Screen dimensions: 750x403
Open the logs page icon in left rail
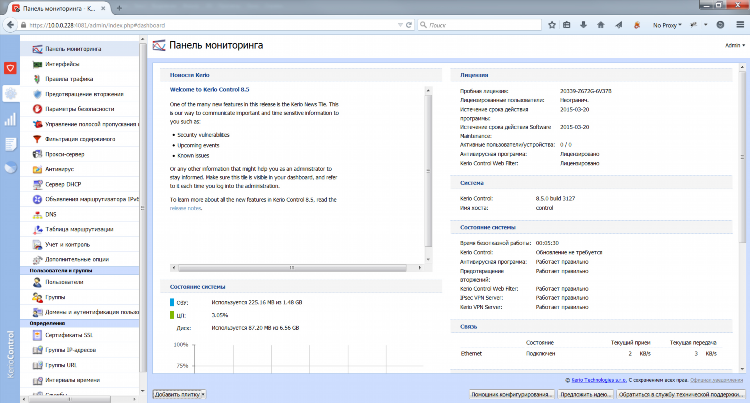coord(10,144)
